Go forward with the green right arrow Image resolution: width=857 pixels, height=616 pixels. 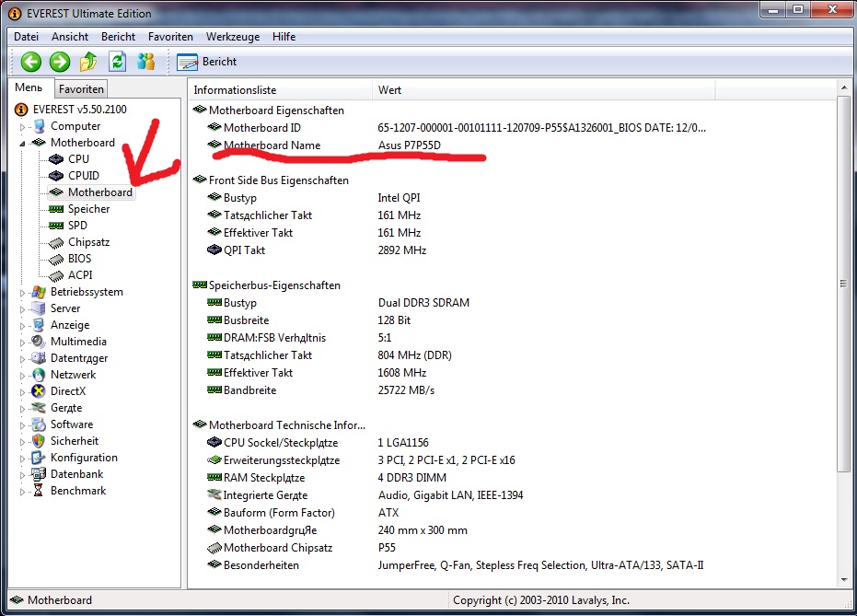click(x=60, y=62)
